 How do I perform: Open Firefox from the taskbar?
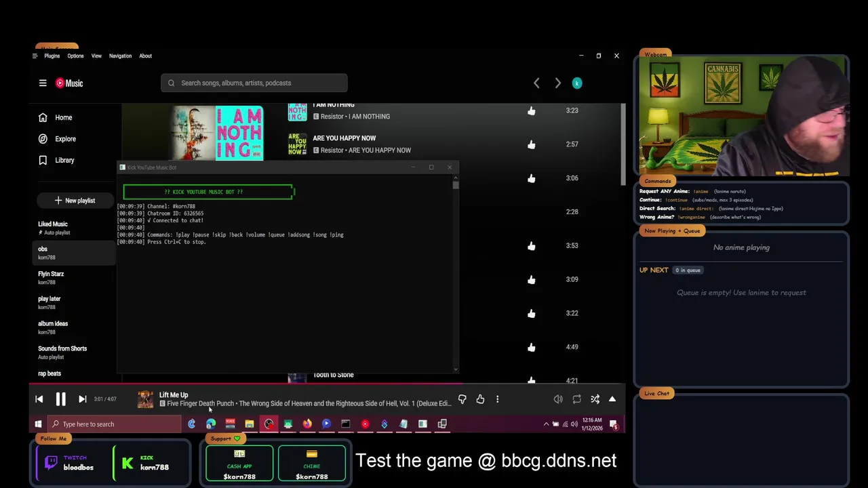click(x=307, y=424)
